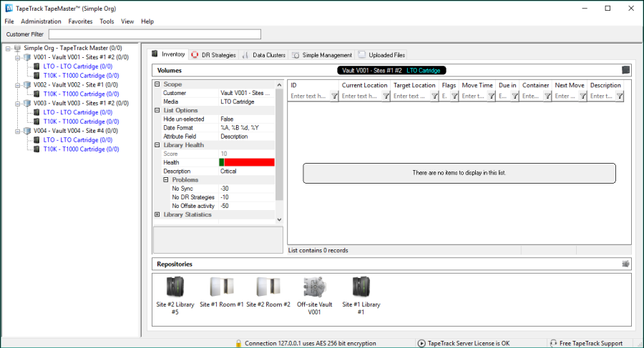Click the encryption padlock status icon
The width and height of the screenshot is (644, 348).
[x=238, y=343]
